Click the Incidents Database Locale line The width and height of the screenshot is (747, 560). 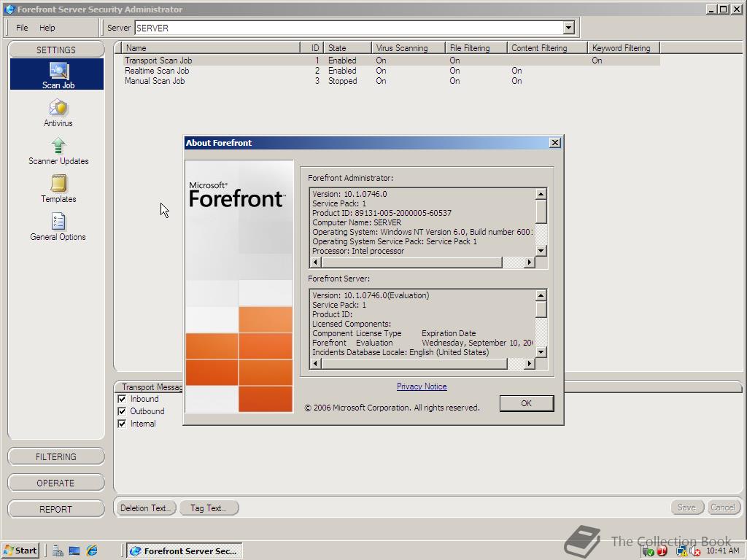click(x=400, y=352)
